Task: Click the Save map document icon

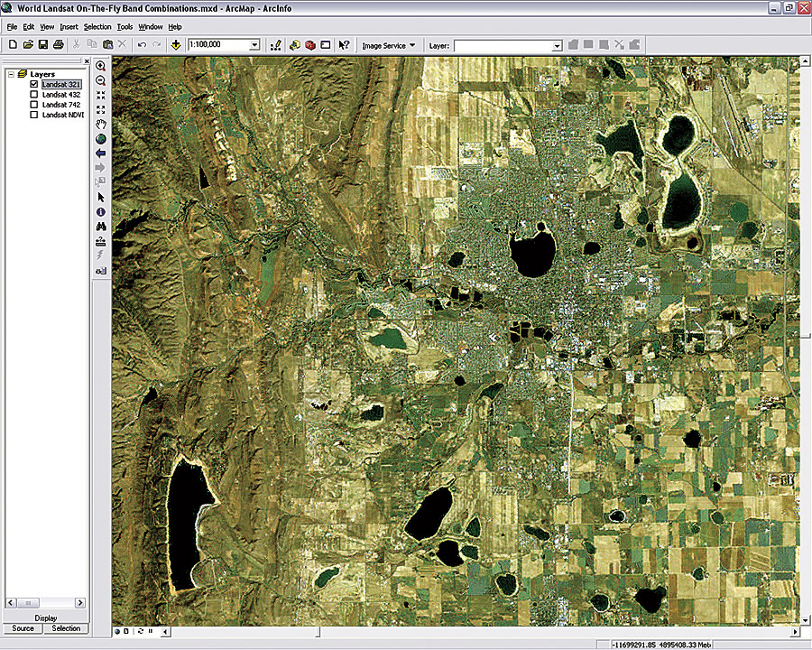Action: coord(43,44)
